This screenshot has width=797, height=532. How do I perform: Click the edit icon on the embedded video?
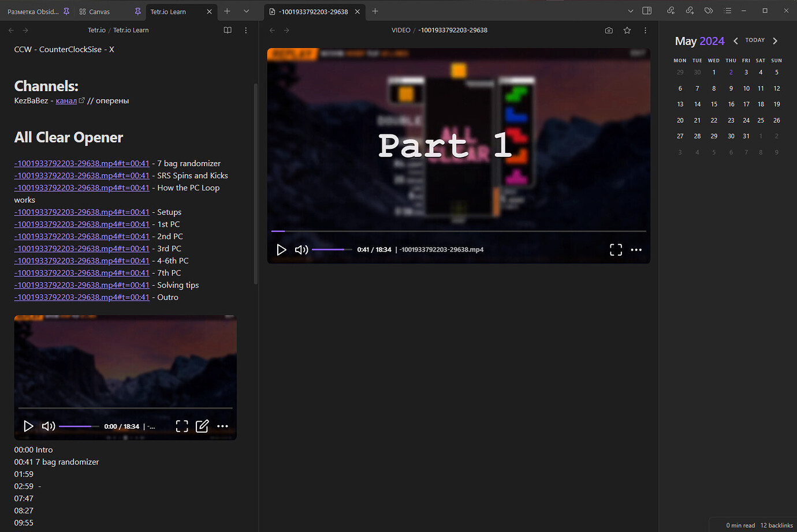point(202,426)
